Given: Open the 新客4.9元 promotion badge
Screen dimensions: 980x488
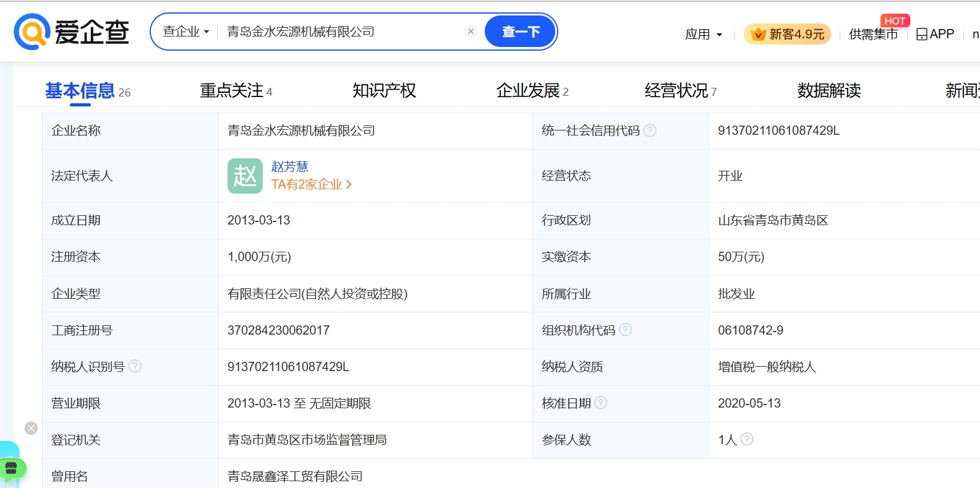Looking at the screenshot, I should pos(787,34).
